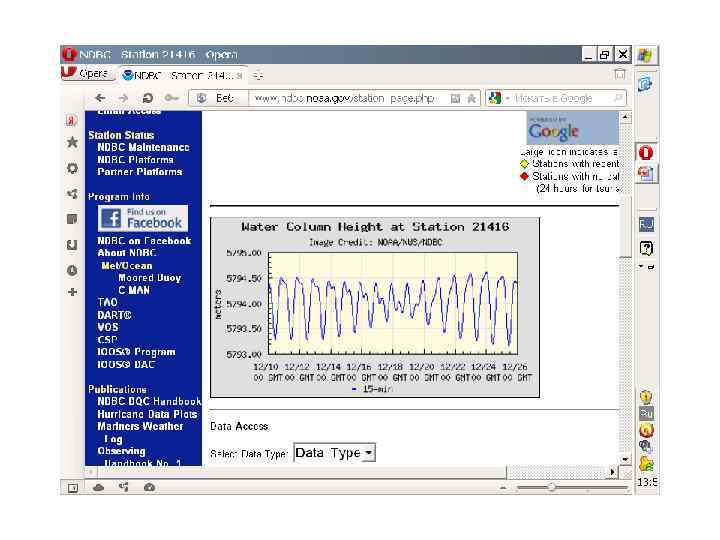This screenshot has height=540, width=720.
Task: Click the password wand key icon
Action: (x=171, y=98)
